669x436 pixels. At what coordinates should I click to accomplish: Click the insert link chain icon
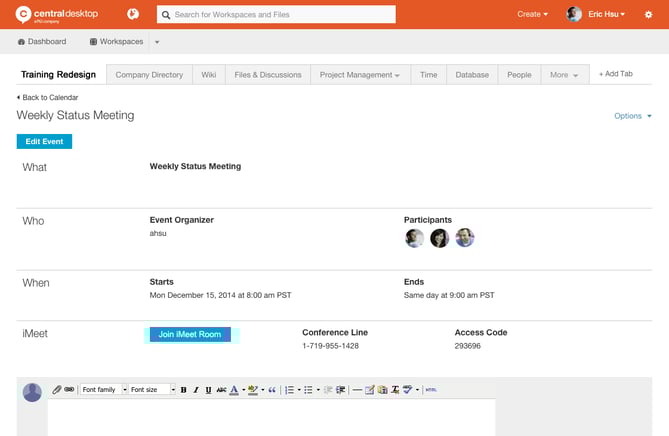pyautogui.click(x=69, y=389)
